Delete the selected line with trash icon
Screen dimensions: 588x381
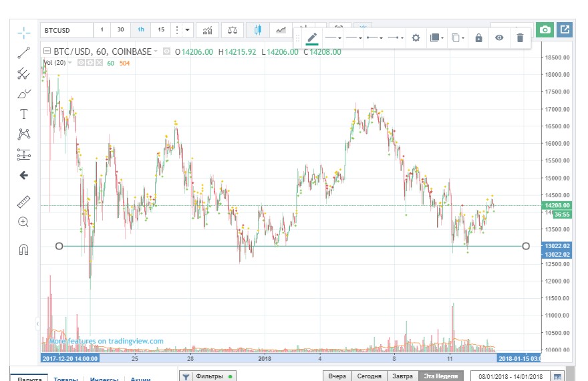pos(520,38)
